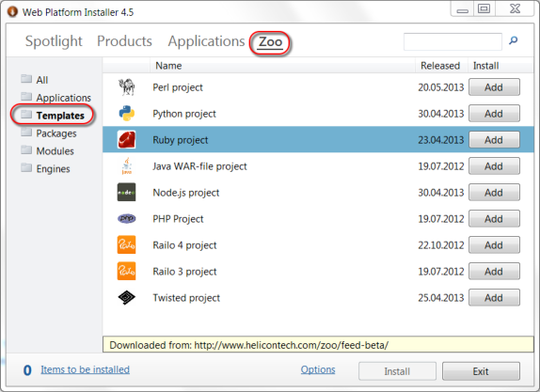The width and height of the screenshot is (540, 392).
Task: Open the Items to be installed link
Action: coord(85,369)
